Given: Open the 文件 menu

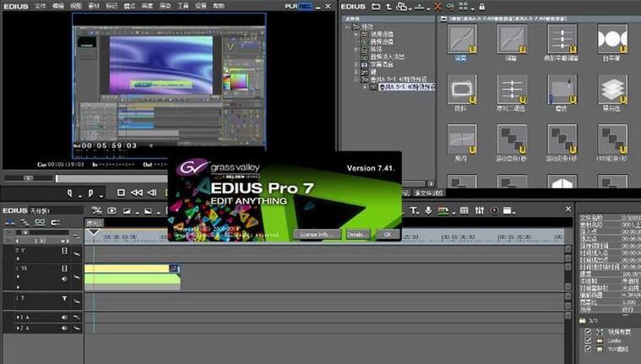Looking at the screenshot, I should tap(40, 6).
